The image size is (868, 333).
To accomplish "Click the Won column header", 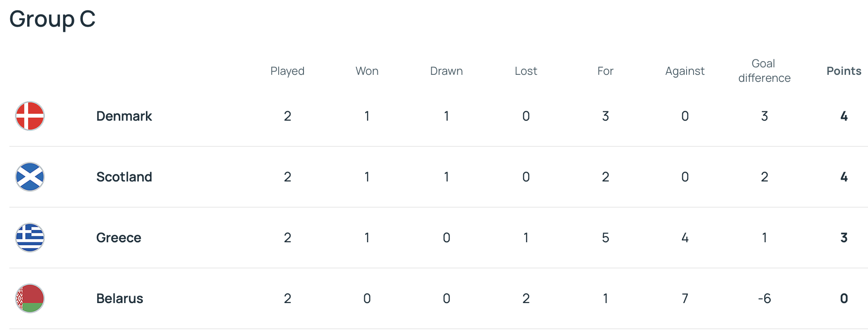I will point(367,71).
